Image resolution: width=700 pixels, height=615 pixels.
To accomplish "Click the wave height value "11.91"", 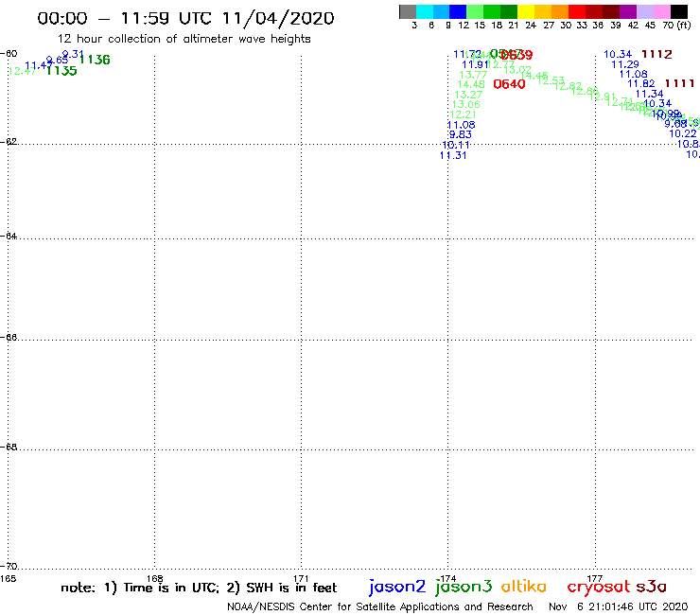I will 476,64.
